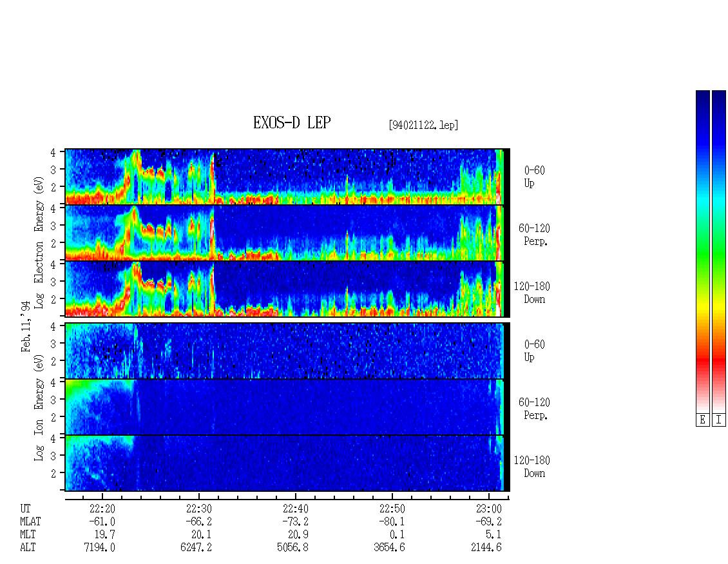
Task: Click the 22:20 UT tick label
Action: (x=102, y=509)
